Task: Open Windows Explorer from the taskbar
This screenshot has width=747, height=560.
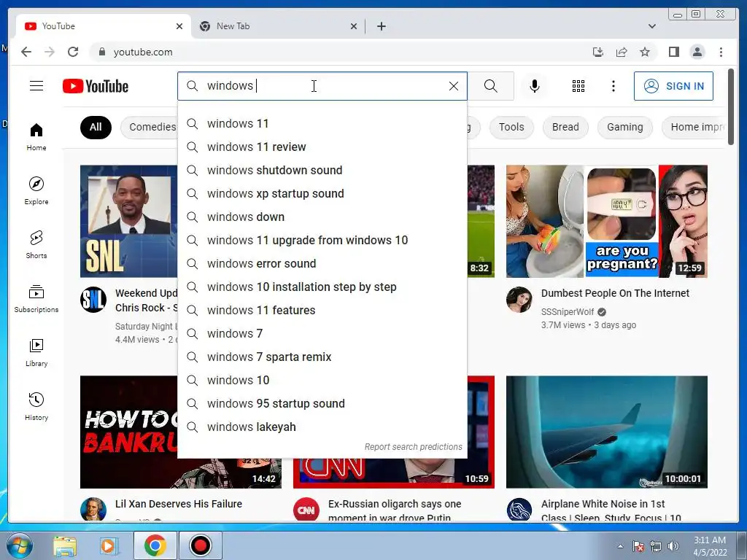Action: click(65, 545)
